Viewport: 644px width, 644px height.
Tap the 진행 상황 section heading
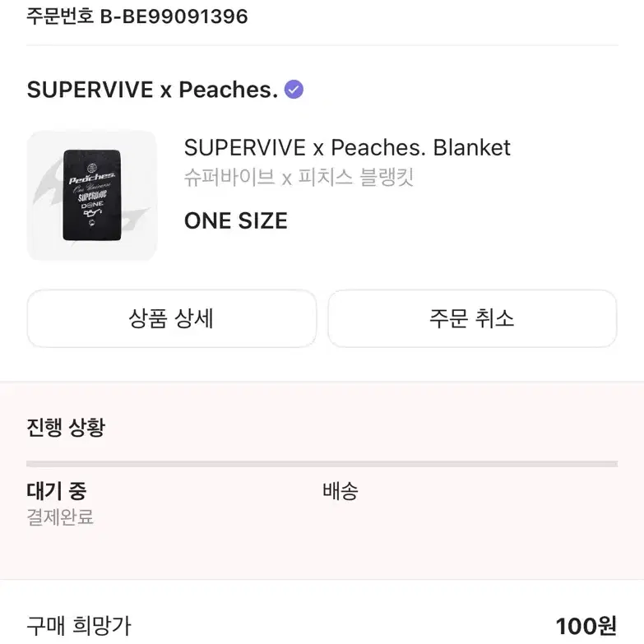point(66,428)
